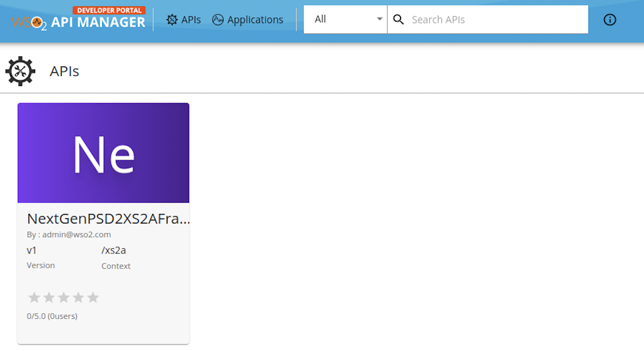Click the Version label on the API card

click(x=41, y=265)
